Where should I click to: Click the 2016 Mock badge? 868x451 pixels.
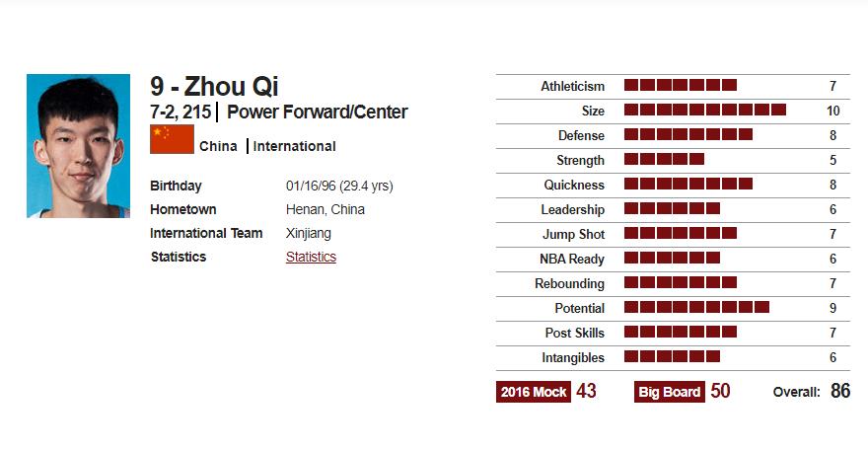(533, 392)
